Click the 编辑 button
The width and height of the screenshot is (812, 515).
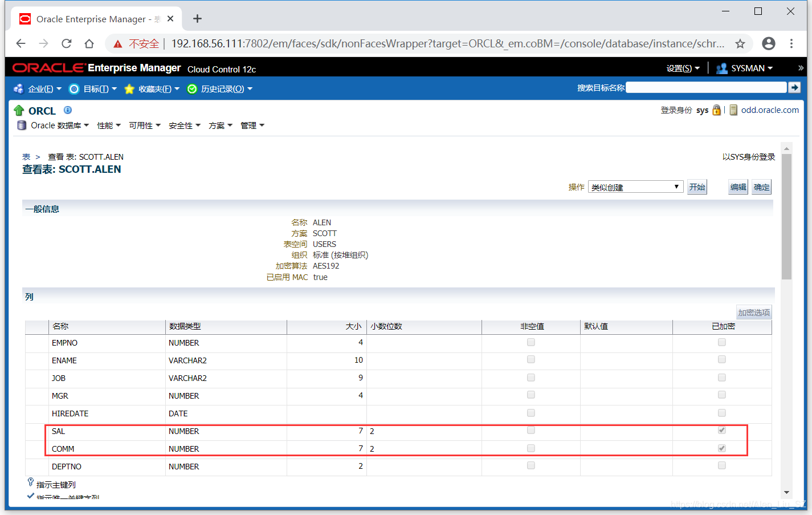tap(738, 187)
